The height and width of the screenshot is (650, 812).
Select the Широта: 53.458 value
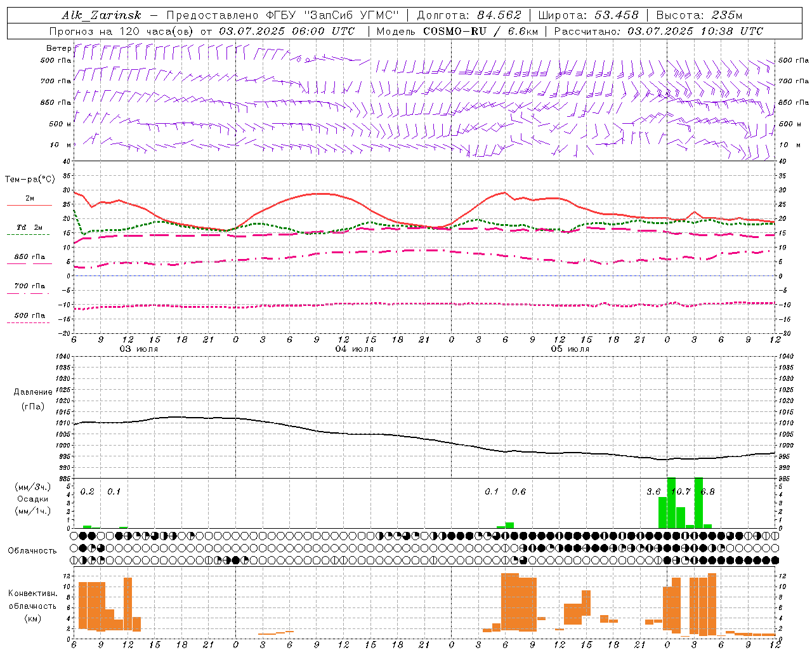[588, 15]
